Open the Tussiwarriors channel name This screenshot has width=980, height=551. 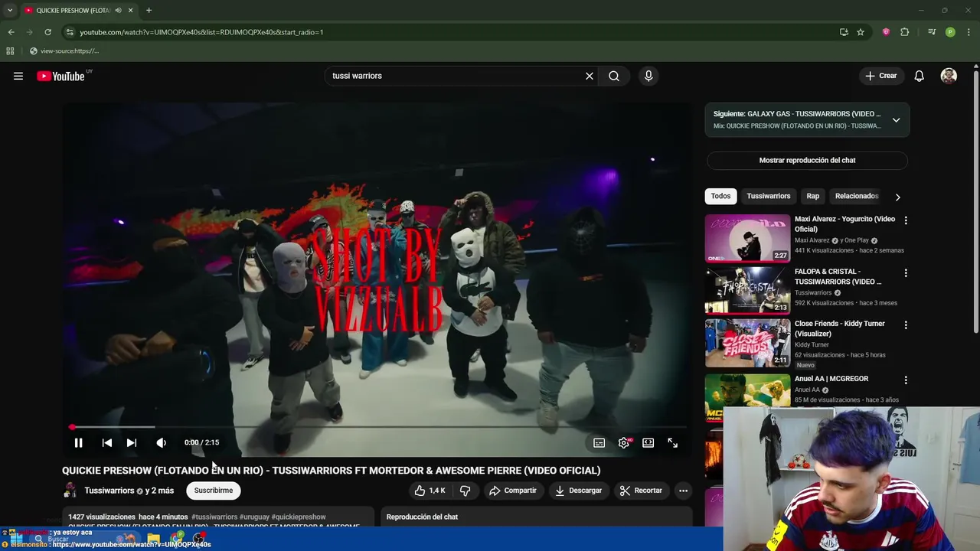[x=109, y=491]
